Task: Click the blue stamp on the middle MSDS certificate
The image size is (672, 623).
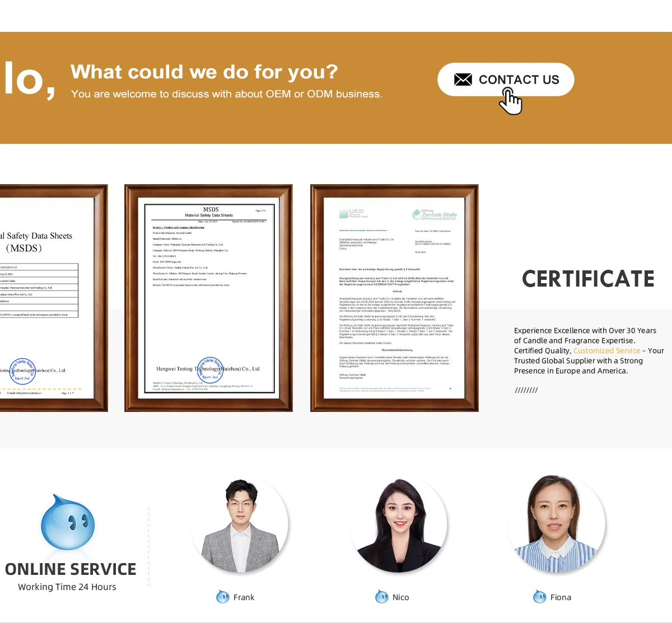Action: tap(211, 369)
